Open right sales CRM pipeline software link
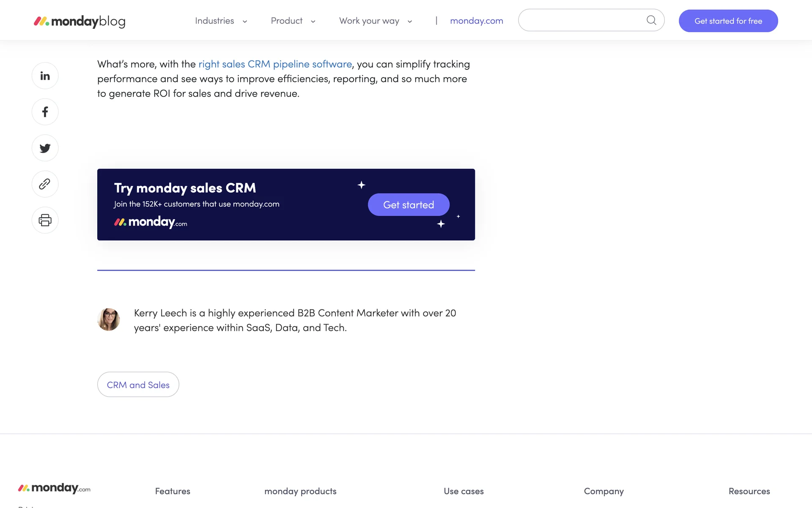Screen dimensions: 812x508 (x=275, y=64)
